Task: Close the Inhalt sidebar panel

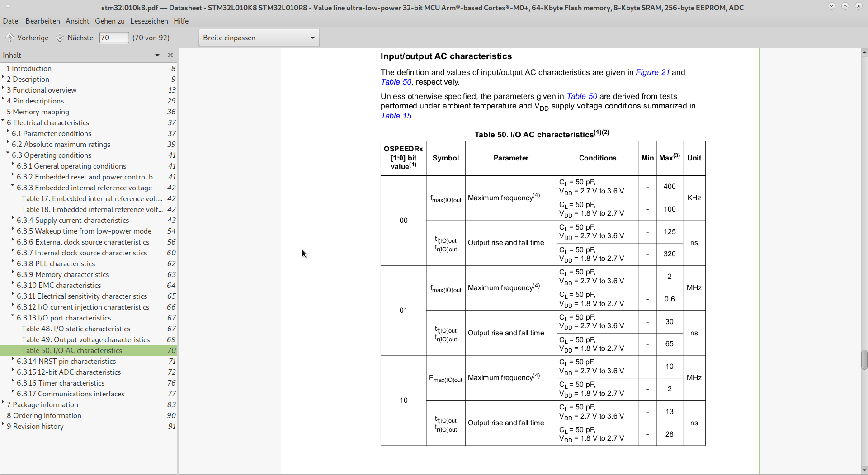Action: [170, 55]
